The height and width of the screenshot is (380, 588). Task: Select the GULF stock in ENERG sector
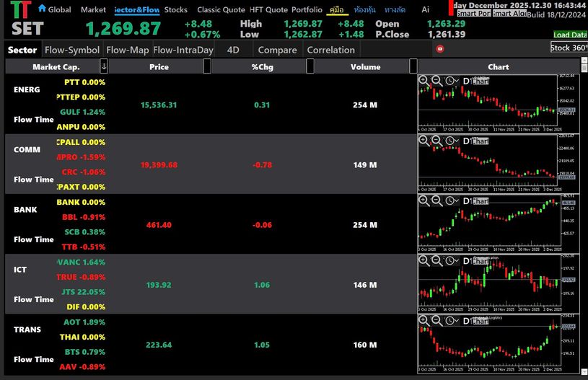coord(81,112)
